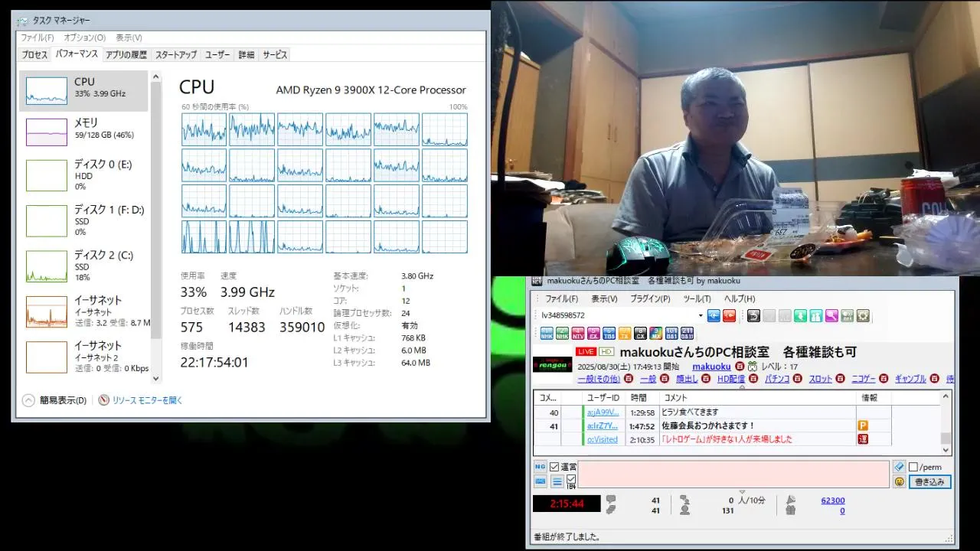Open the smiley emoji picker icon
The width and height of the screenshot is (980, 551).
(899, 482)
